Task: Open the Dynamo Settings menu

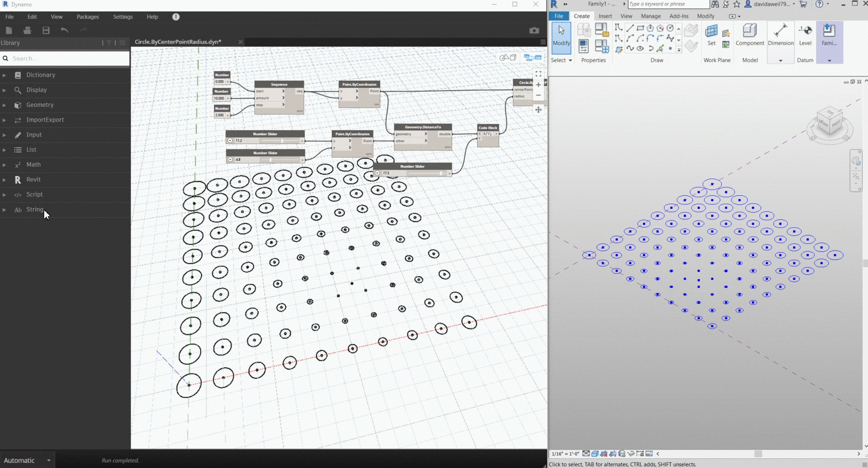Action: click(x=123, y=17)
